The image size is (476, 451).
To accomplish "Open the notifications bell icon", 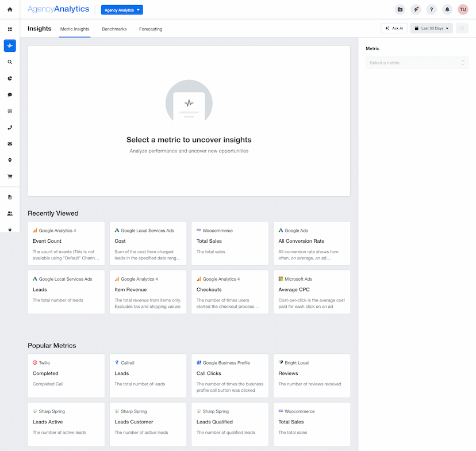I will [447, 10].
